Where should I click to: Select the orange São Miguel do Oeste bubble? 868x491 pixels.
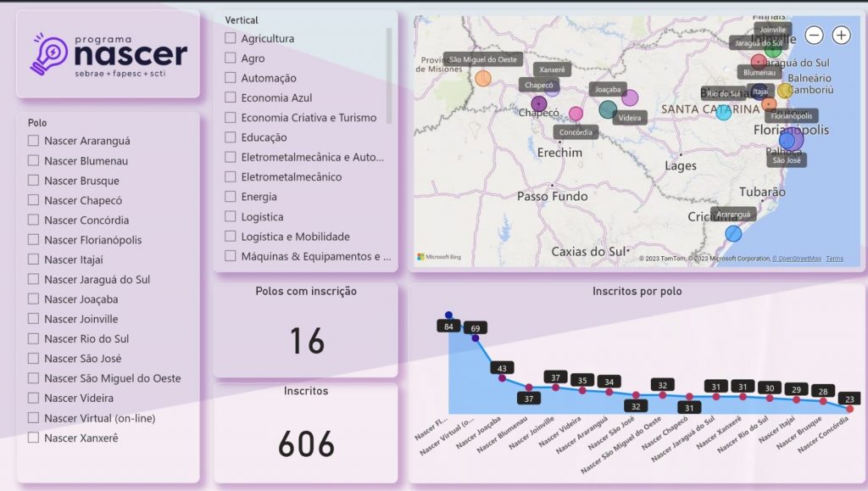(x=483, y=79)
